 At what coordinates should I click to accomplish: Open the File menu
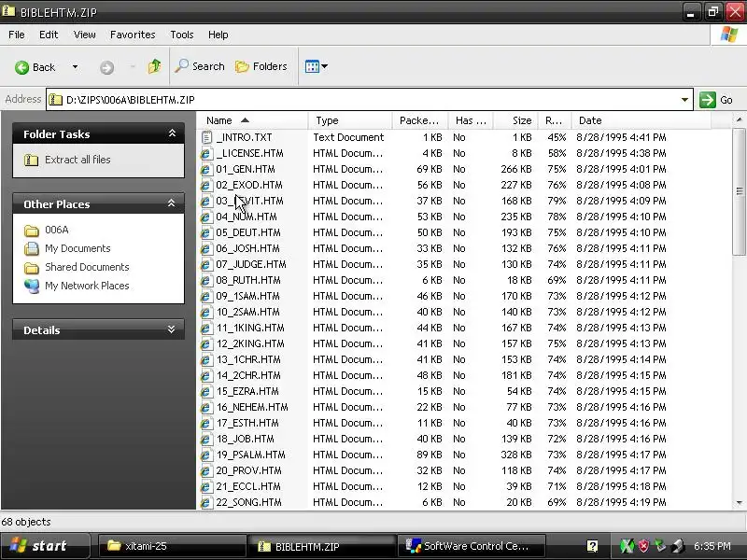tap(17, 35)
